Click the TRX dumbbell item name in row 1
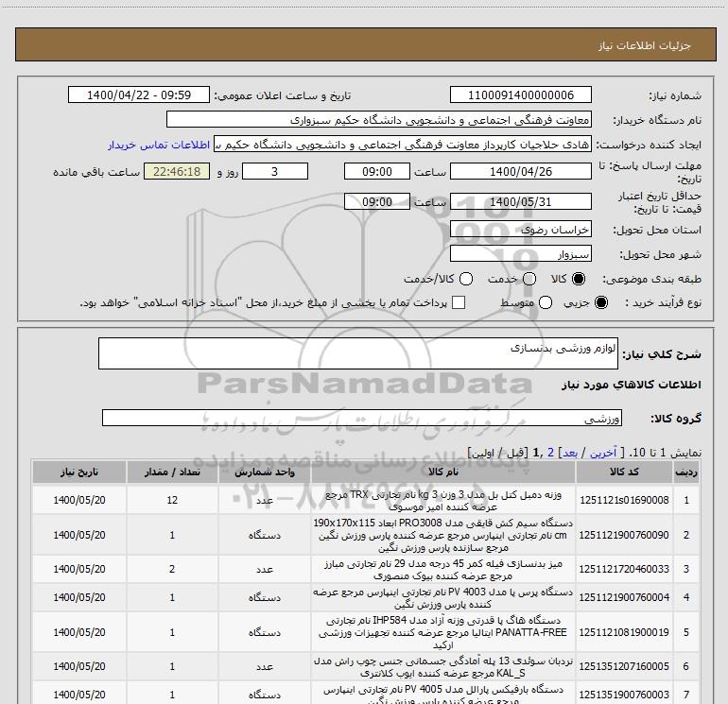The image size is (728, 704). [x=442, y=500]
